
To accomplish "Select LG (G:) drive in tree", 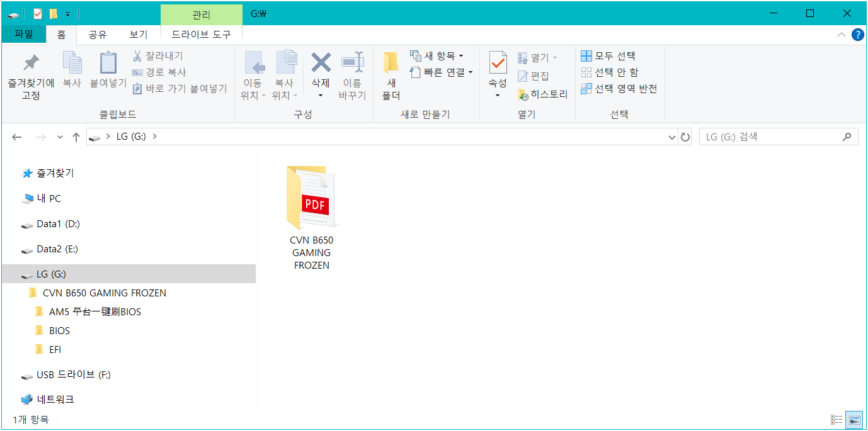I will click(x=128, y=274).
